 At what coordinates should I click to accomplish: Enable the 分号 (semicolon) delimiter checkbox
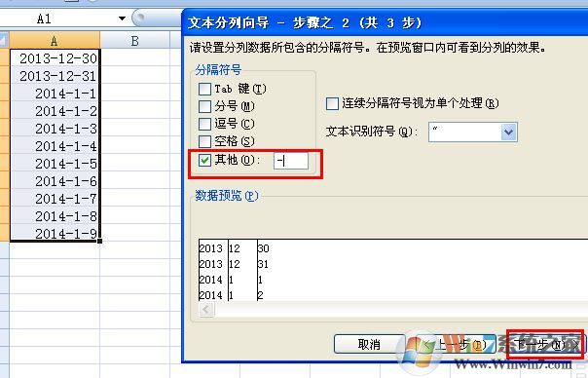tap(204, 106)
